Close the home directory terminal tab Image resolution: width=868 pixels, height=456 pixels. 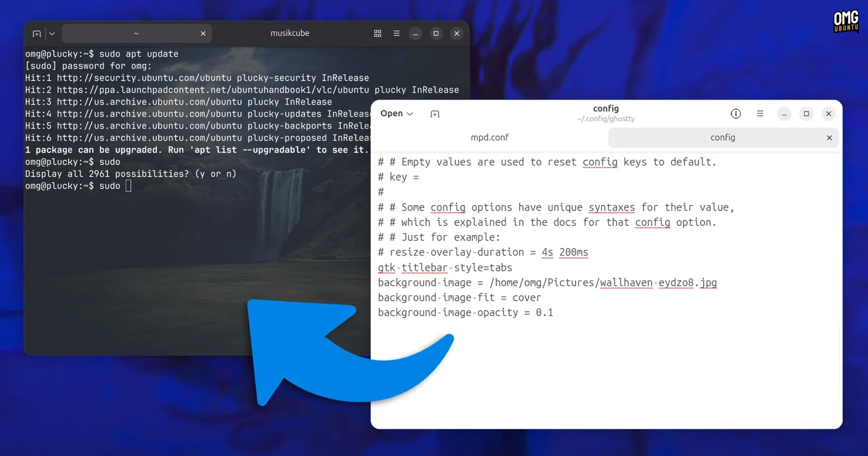203,33
